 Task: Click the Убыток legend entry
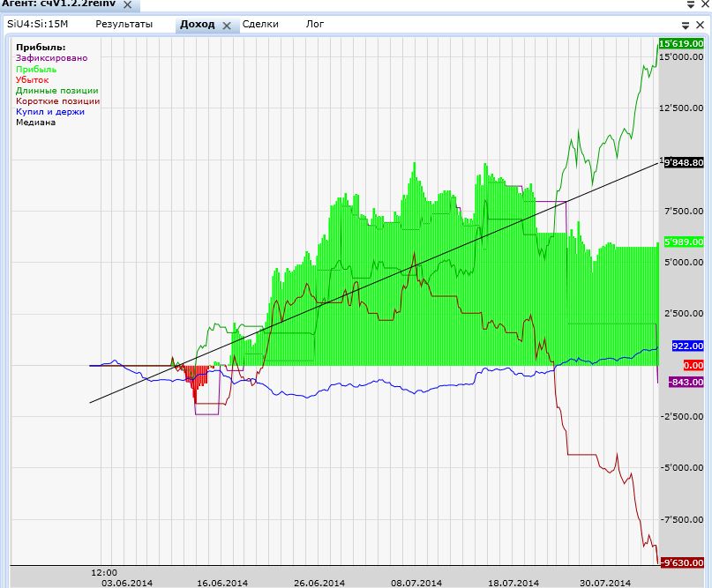click(33, 80)
